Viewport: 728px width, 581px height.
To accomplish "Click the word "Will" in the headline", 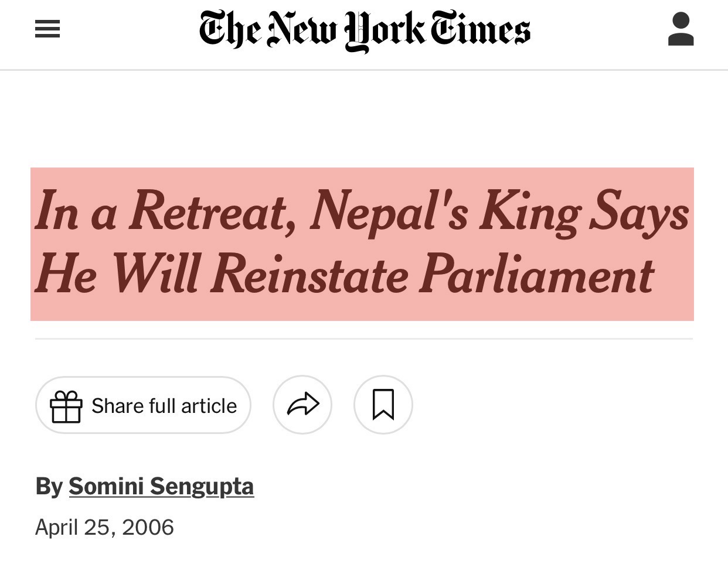I will [154, 275].
